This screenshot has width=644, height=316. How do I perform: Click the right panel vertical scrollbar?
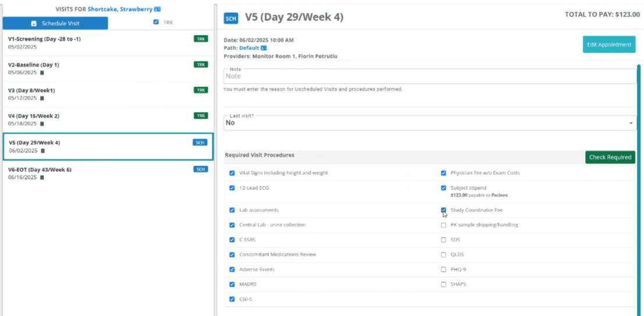coord(639,189)
